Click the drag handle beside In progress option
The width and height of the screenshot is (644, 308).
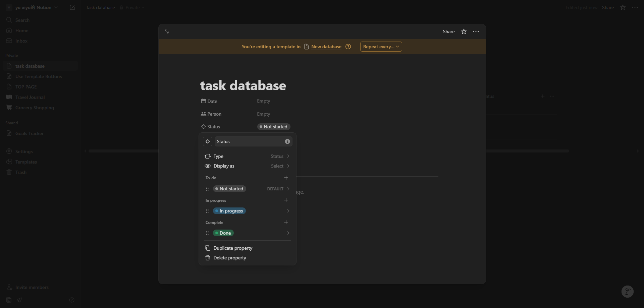(x=207, y=211)
